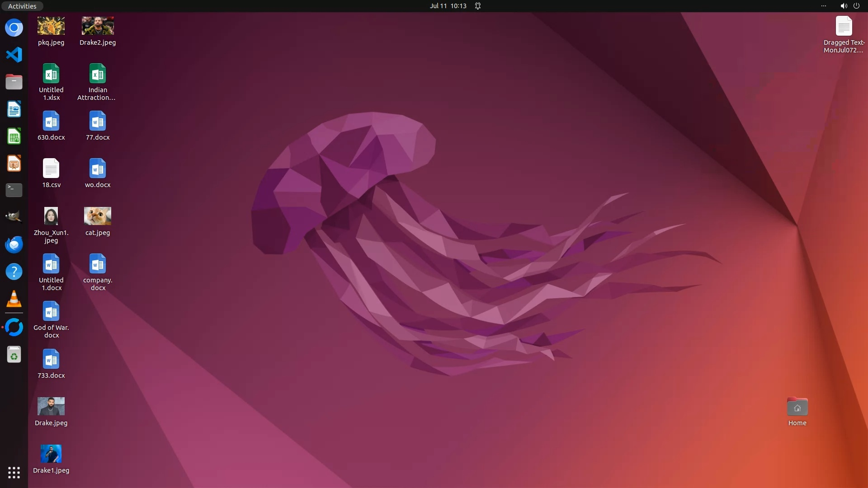Open the date and time menu
868x488 pixels.
point(448,6)
